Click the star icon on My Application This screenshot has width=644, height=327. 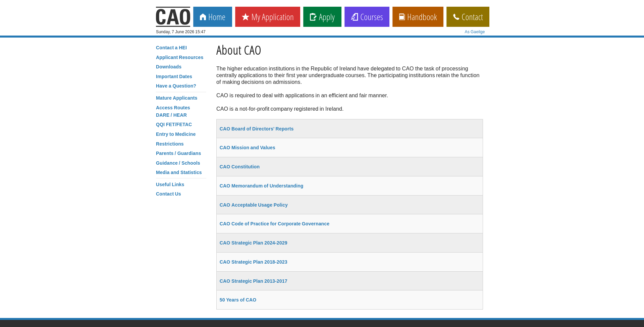click(x=246, y=17)
